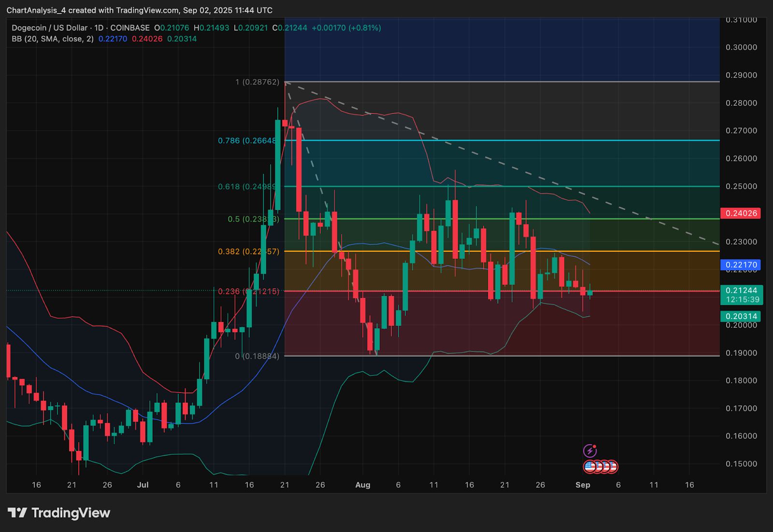Click the 0.786 Fibonacci level label

coord(247,141)
